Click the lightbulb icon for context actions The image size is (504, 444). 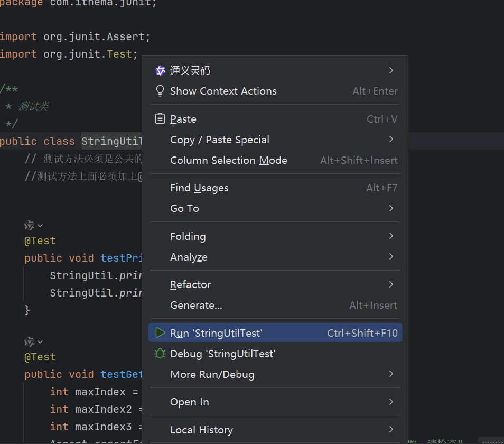(x=160, y=91)
